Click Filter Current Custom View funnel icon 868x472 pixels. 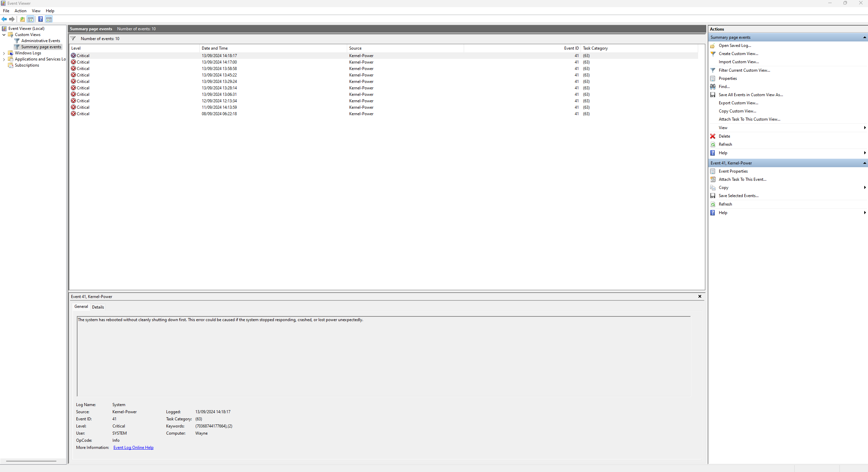(713, 70)
